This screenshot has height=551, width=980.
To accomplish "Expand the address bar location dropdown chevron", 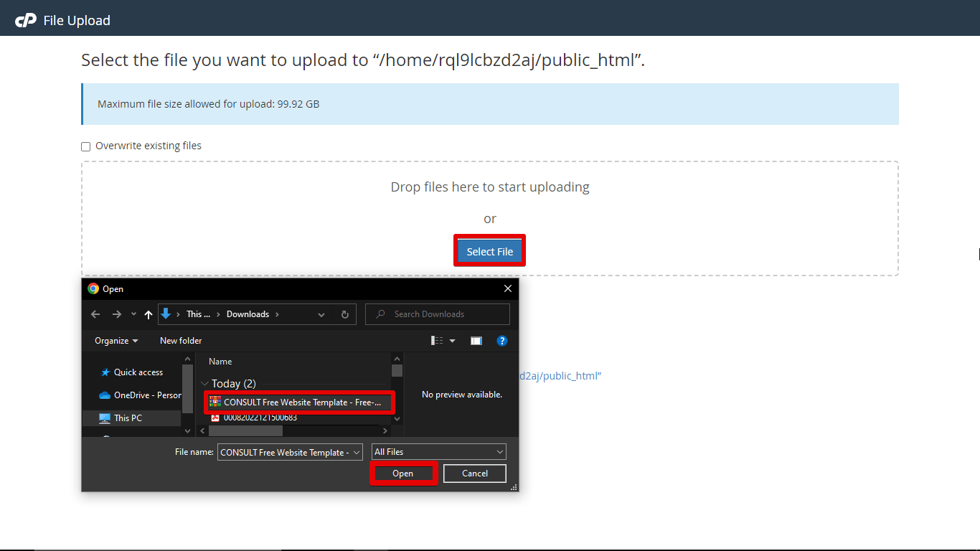I will coord(321,314).
